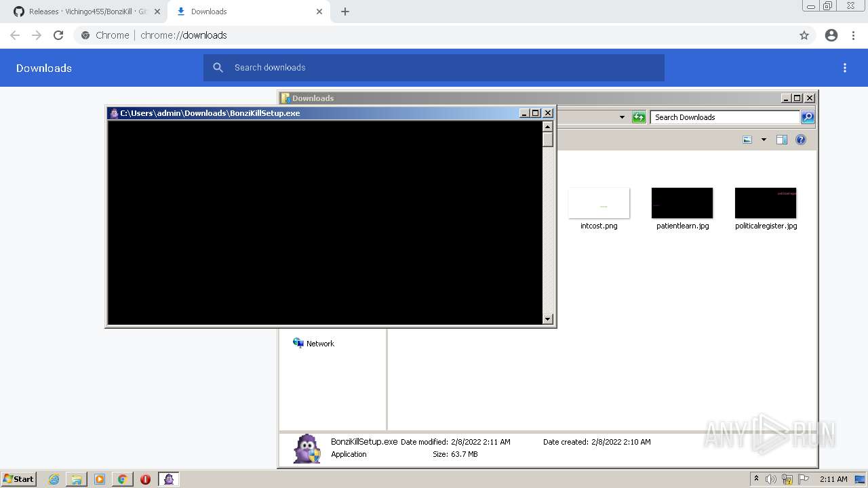This screenshot has width=868, height=488.
Task: Maximize the BonziKillSetup console window
Action: click(x=536, y=113)
